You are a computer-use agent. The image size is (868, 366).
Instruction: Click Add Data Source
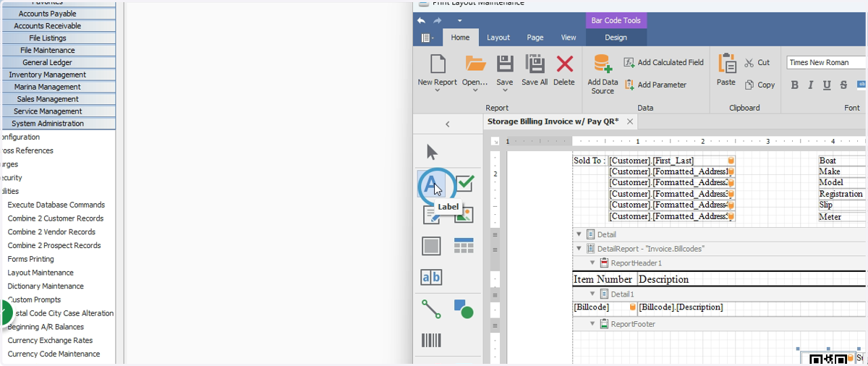603,74
